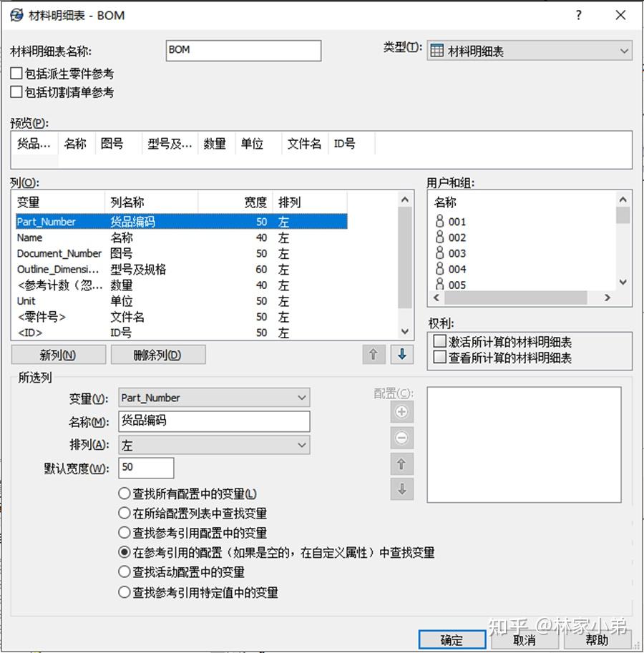Viewport: 644px width, 653px height.
Task: Move the selected column down using the down arrow
Action: click(401, 355)
